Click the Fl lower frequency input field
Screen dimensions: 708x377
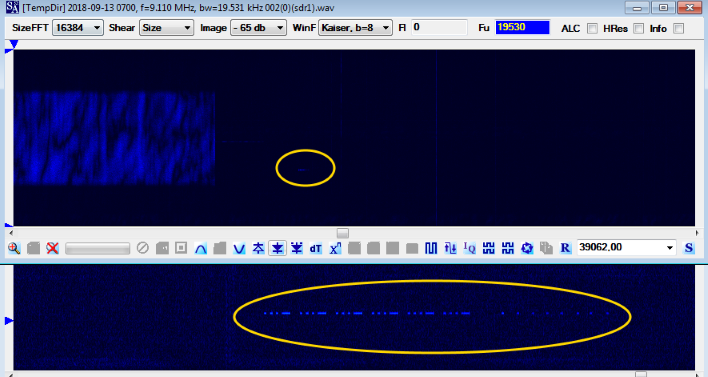tap(439, 28)
